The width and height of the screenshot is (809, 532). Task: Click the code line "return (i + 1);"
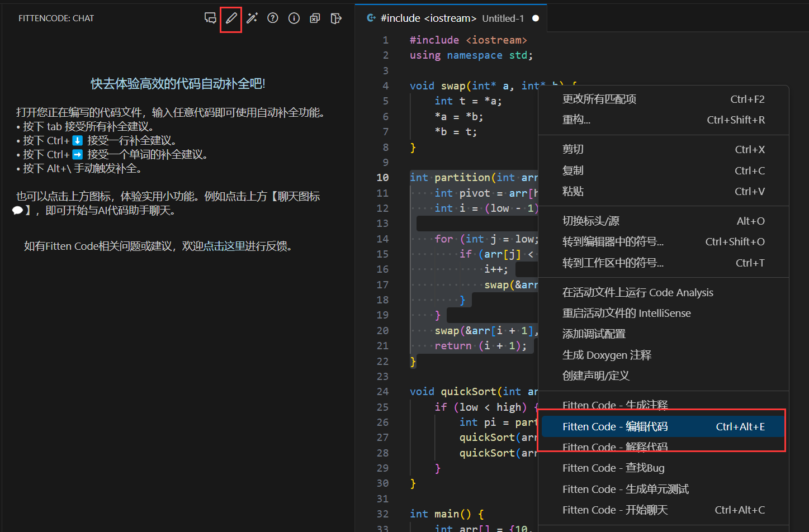tap(481, 346)
